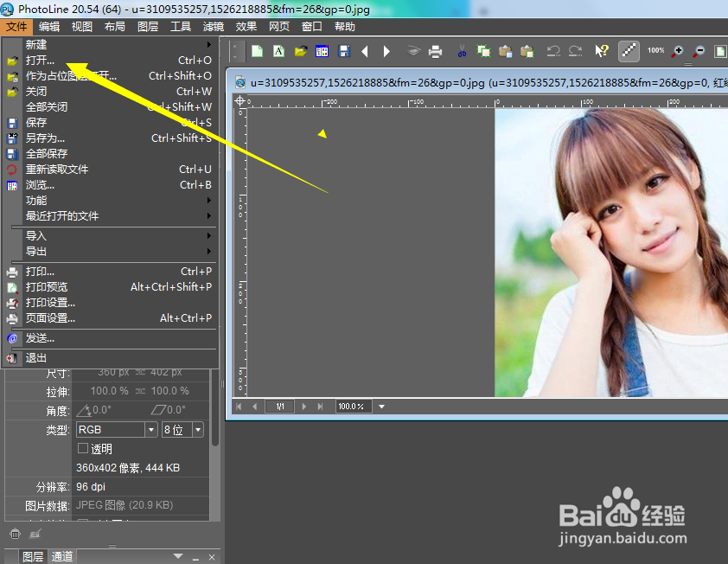Click the second Paste clipboard icon
Viewport: 728px width, 564px height.
point(527,51)
